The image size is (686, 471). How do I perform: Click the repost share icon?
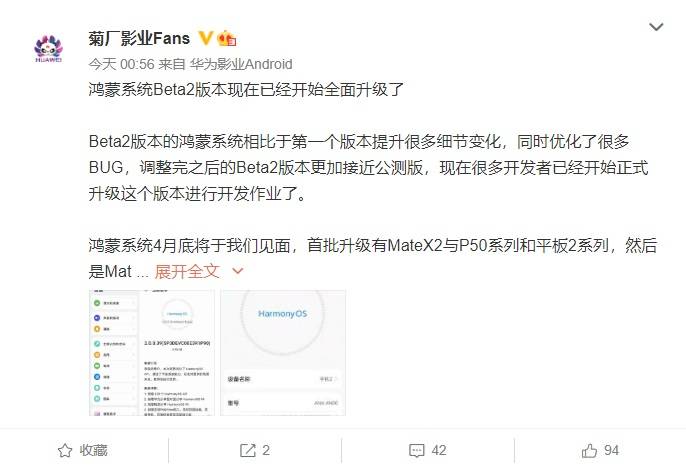tap(248, 450)
